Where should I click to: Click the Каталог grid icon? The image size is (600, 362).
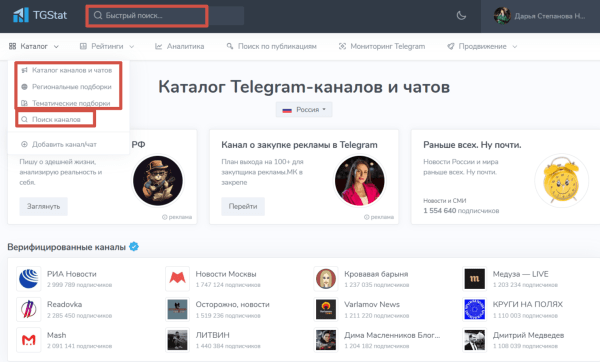(x=12, y=46)
